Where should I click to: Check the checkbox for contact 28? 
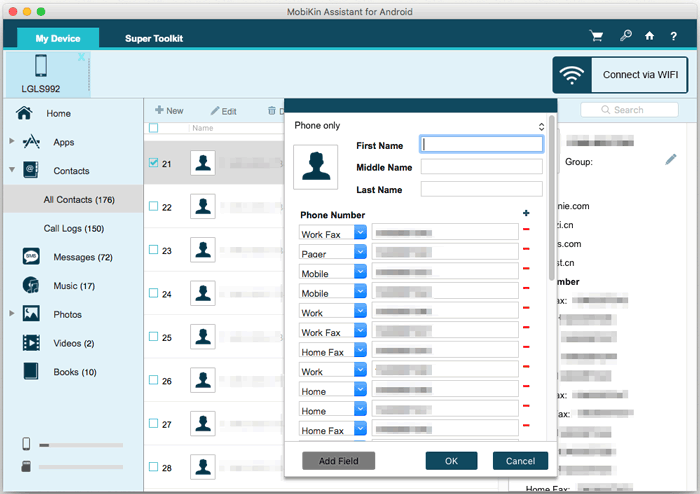[x=154, y=467]
